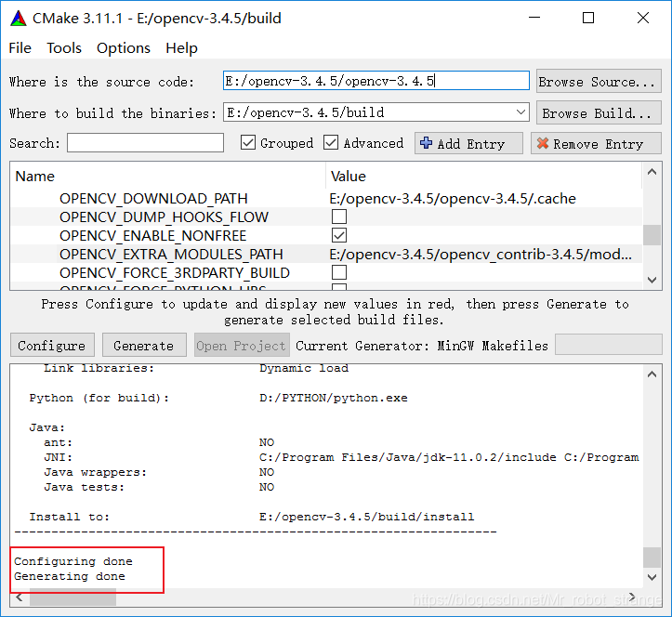Maximize the CMake window
This screenshot has width=672, height=617.
(588, 18)
